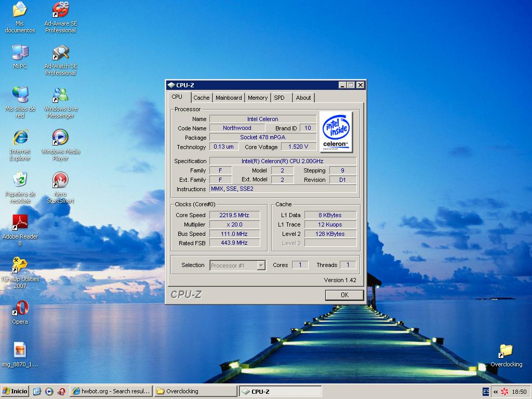
Task: Click the Socket 478 mPGA package field
Action: click(263, 137)
